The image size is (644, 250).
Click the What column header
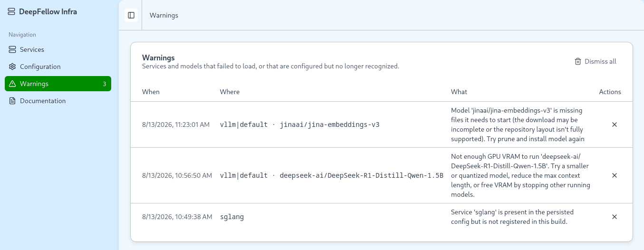459,92
